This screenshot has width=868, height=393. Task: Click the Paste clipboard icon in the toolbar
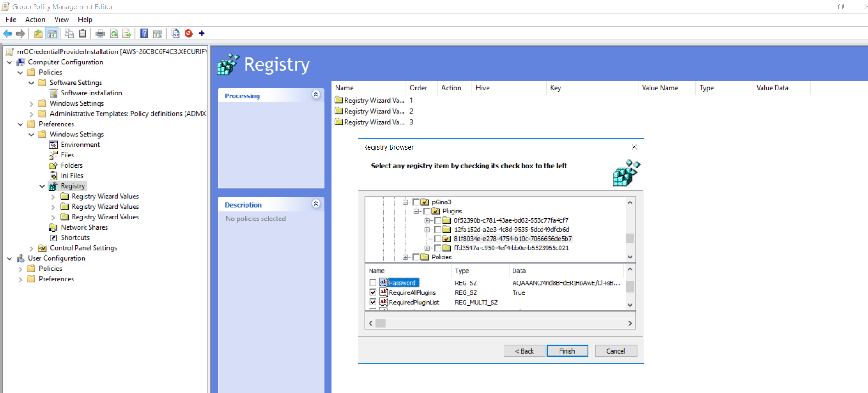83,34
